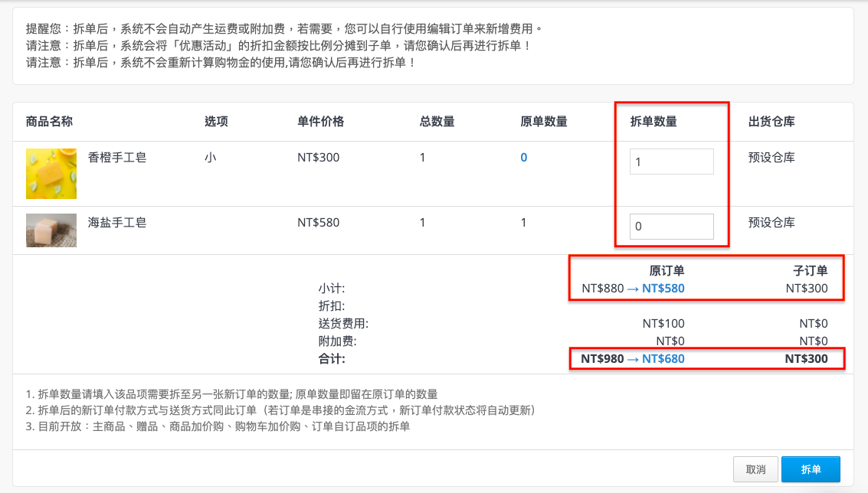
Task: Select the 海盐手工皂 product name
Action: 116,223
